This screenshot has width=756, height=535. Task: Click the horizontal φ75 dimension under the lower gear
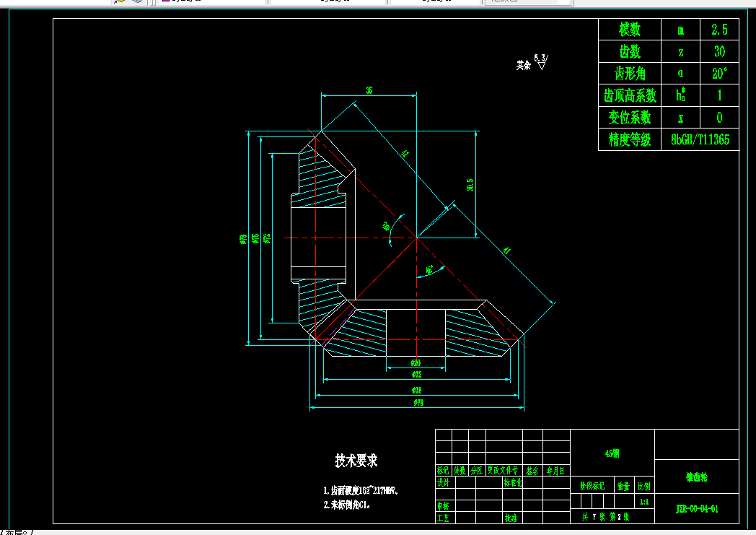point(416,391)
